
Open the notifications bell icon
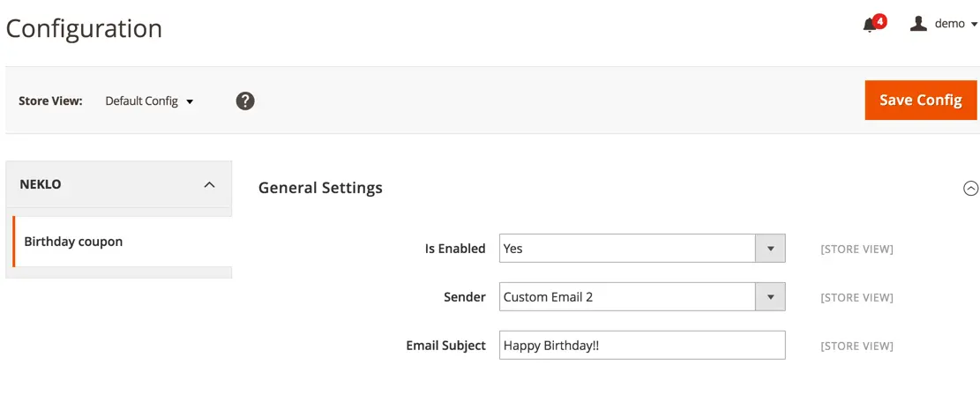(869, 26)
